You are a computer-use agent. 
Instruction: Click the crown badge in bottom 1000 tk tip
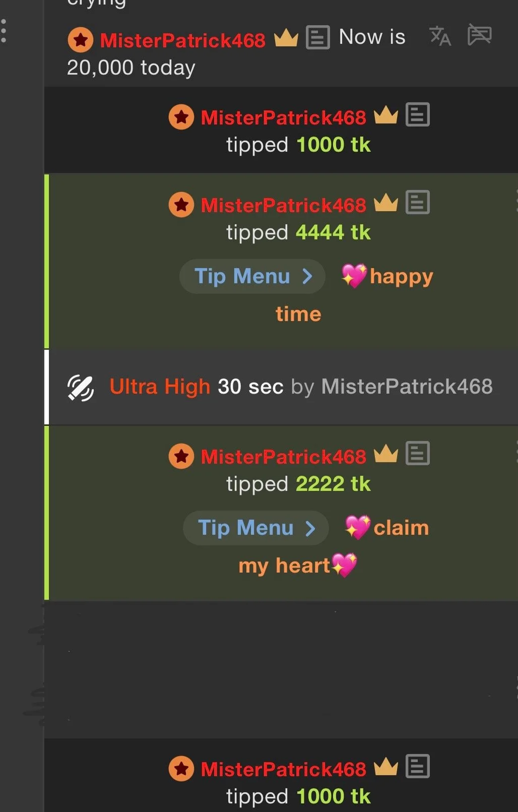(x=386, y=767)
